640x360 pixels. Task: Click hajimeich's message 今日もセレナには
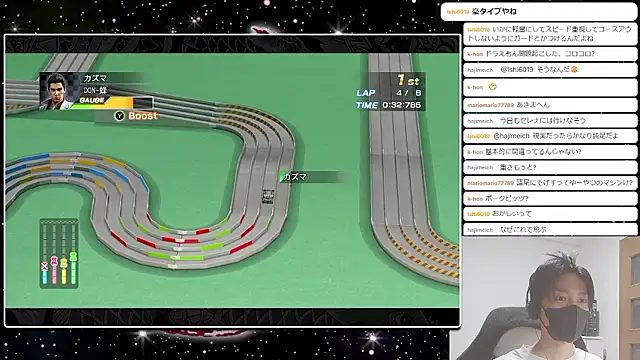click(550, 120)
